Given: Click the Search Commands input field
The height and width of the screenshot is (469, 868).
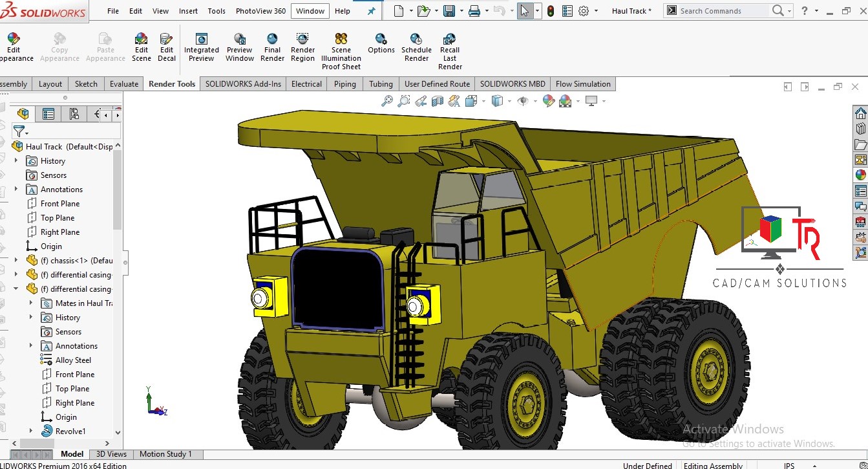Looking at the screenshot, I should [x=723, y=11].
